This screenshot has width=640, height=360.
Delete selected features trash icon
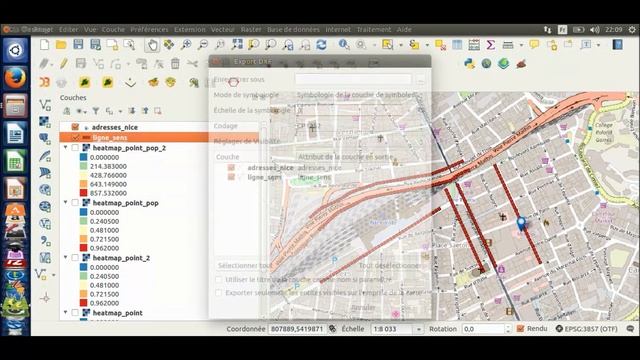click(x=175, y=63)
